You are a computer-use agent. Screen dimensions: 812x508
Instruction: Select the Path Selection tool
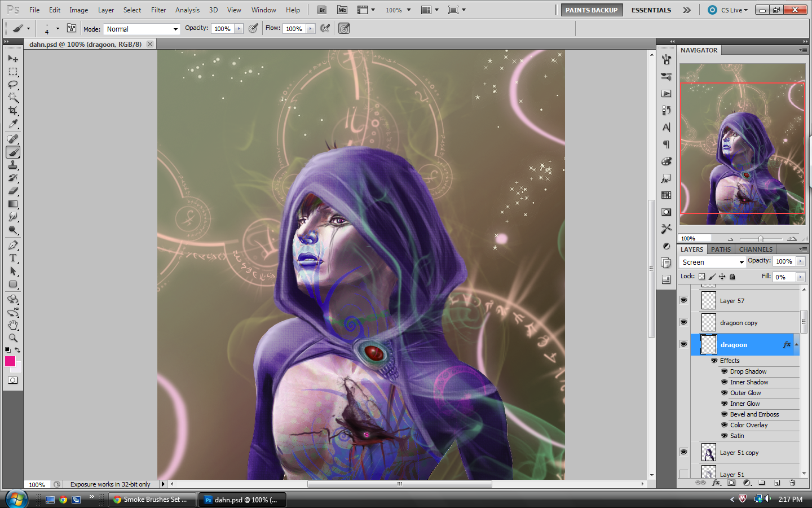(x=13, y=271)
